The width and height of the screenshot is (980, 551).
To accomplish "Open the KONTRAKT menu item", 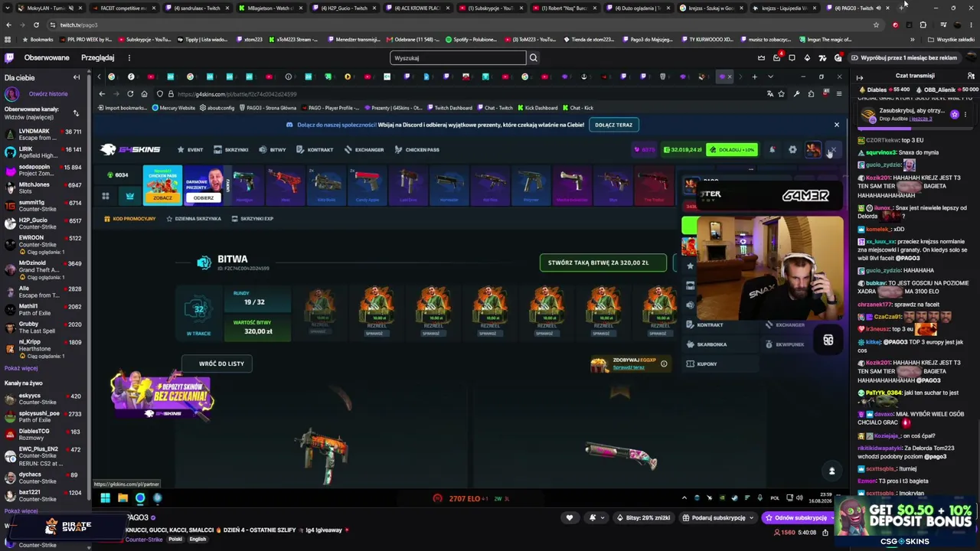I will tap(315, 150).
